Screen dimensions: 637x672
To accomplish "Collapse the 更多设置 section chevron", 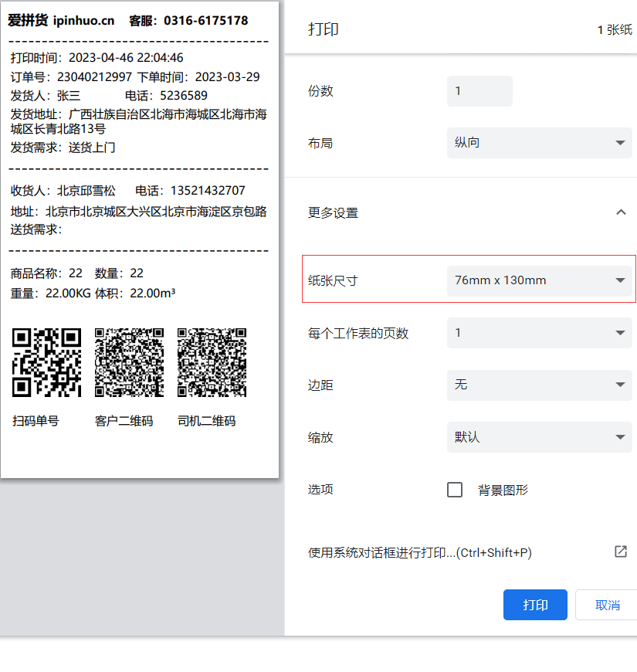I will click(621, 212).
